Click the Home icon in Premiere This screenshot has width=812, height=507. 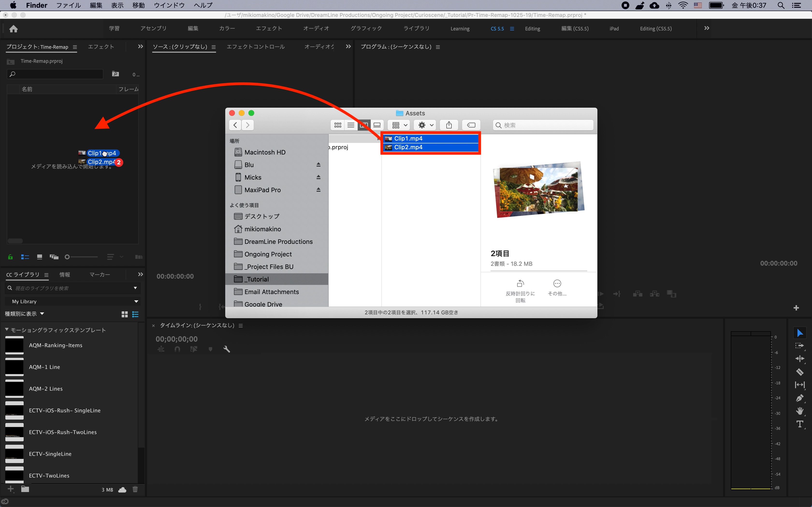point(14,29)
